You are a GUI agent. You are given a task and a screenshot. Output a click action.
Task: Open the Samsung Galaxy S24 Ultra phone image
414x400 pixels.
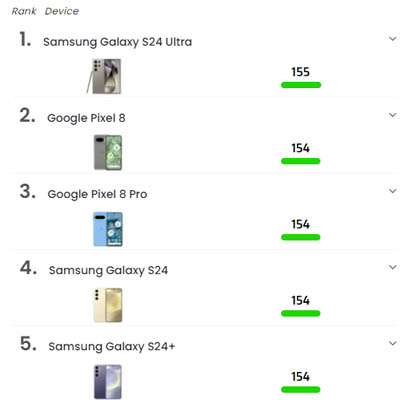104,76
